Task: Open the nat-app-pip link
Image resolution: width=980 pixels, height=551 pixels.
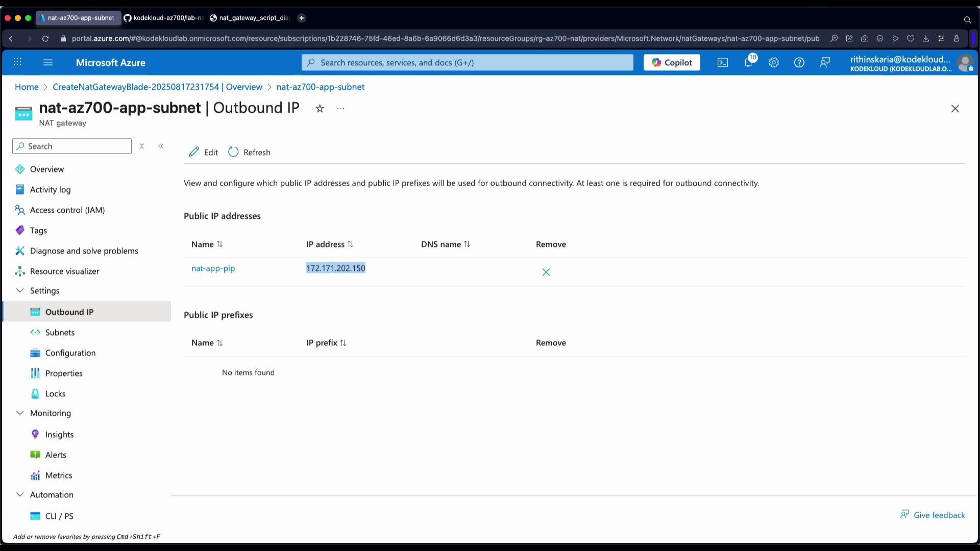Action: point(213,268)
